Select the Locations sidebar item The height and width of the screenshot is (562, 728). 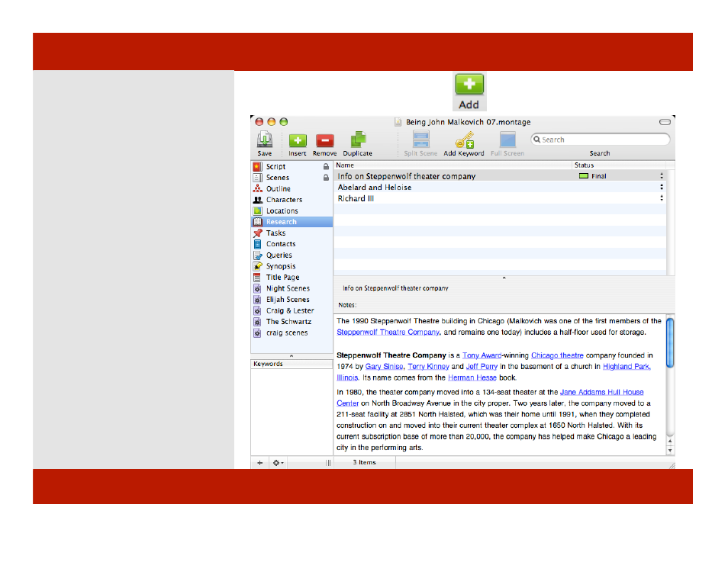[292, 210]
